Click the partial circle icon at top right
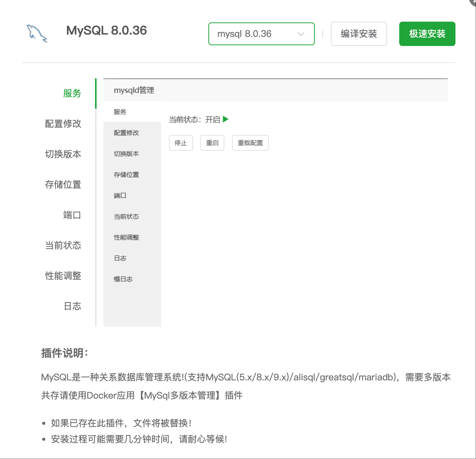476x459 pixels. (474, 2)
